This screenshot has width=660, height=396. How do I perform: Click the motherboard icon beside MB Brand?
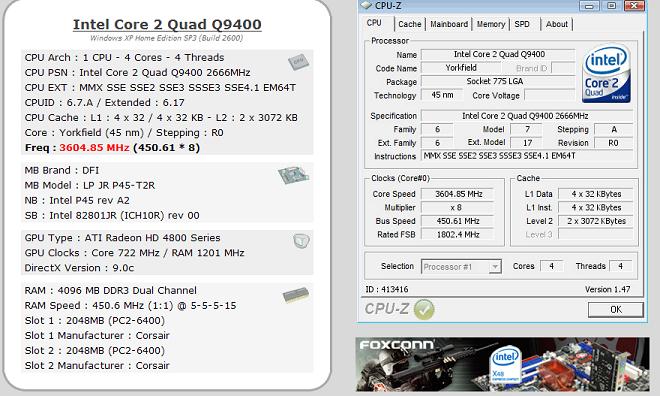pyautogui.click(x=293, y=175)
